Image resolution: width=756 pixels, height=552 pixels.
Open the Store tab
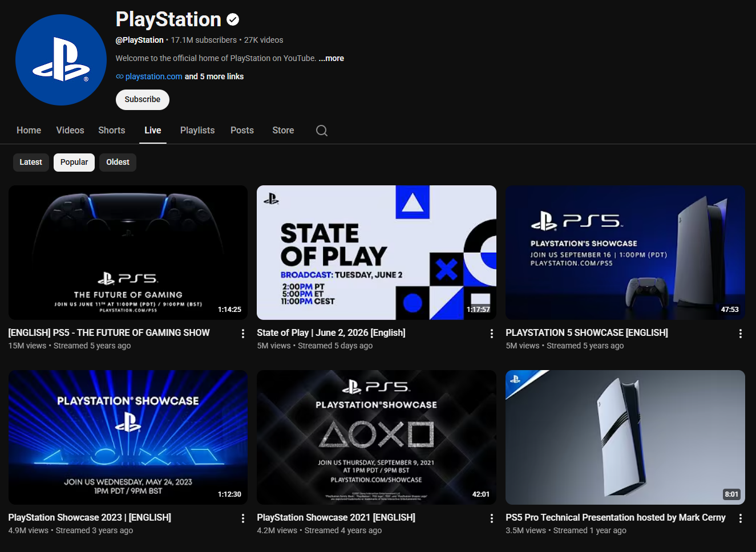283,130
